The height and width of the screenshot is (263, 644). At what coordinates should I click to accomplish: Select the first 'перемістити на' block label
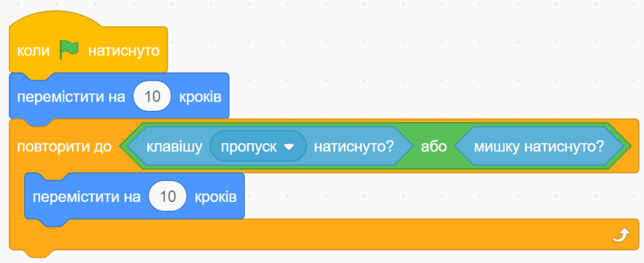click(x=71, y=98)
